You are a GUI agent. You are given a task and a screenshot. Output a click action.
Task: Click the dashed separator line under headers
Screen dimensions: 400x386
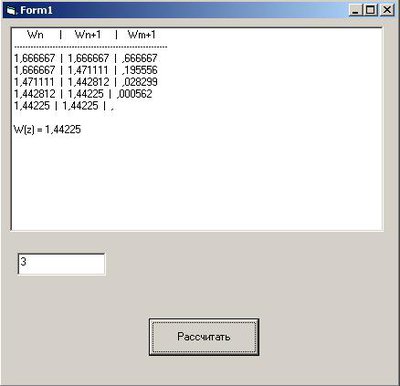pos(91,47)
